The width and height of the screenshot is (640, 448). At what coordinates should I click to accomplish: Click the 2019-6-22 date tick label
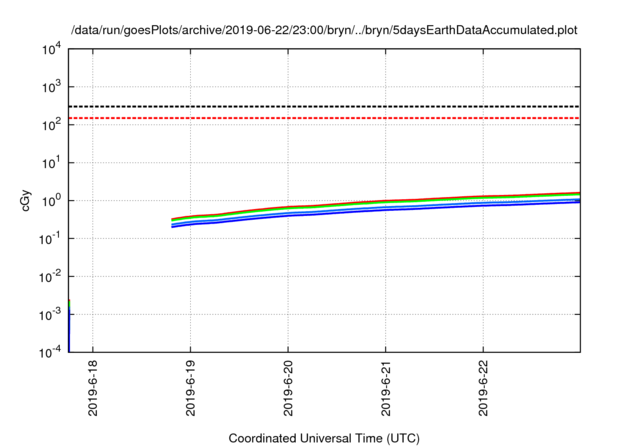483,388
